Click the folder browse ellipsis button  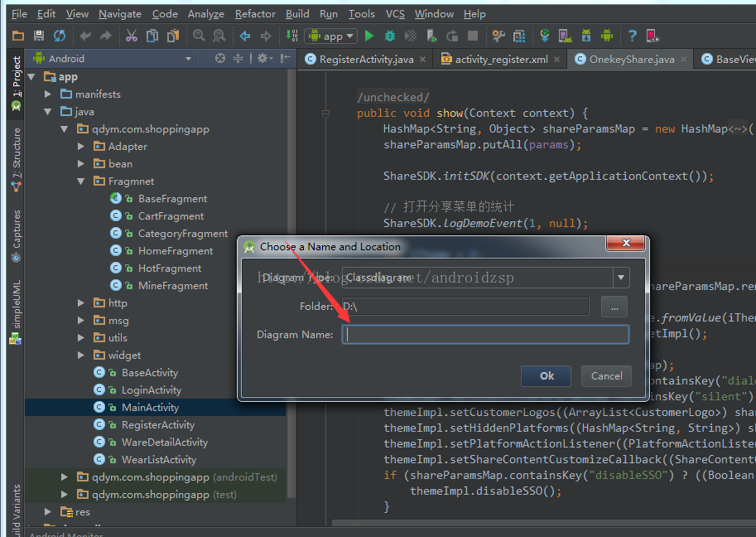(614, 307)
